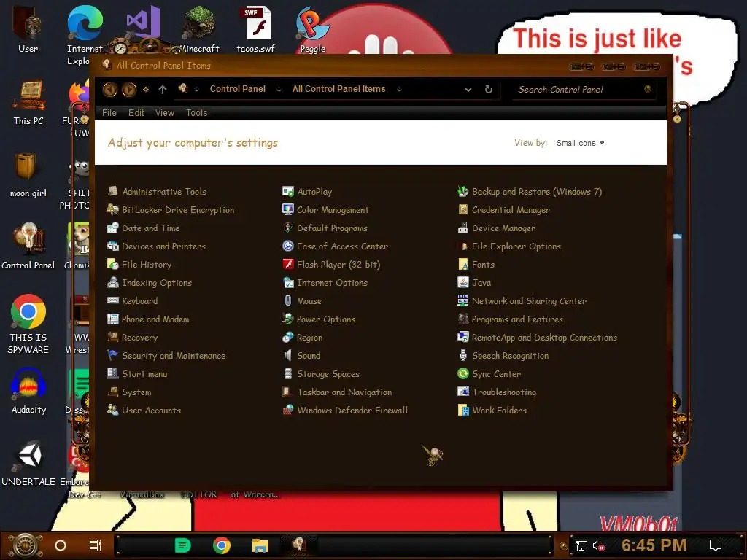Open Chrome from the taskbar
747x560 pixels.
coord(222,545)
